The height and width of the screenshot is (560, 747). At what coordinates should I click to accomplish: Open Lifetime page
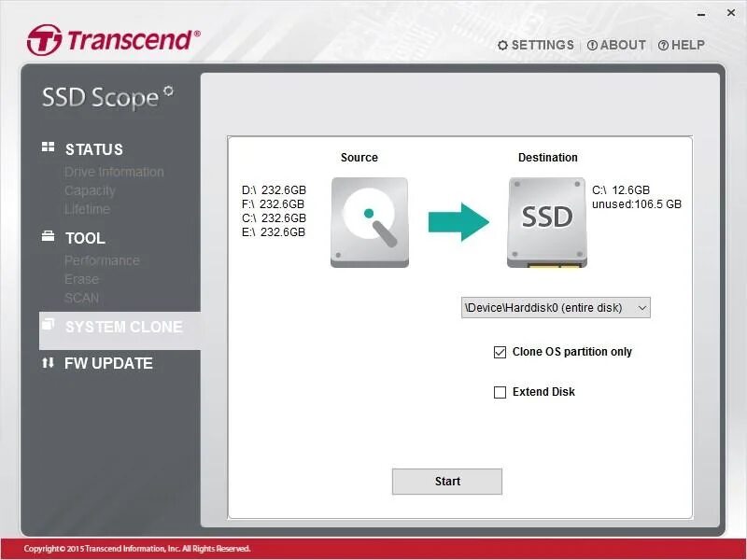coord(88,209)
